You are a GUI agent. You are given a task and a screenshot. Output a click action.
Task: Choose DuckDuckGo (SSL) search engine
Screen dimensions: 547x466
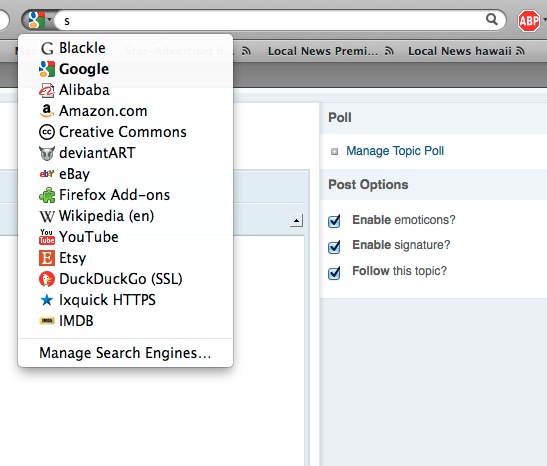coord(126,279)
